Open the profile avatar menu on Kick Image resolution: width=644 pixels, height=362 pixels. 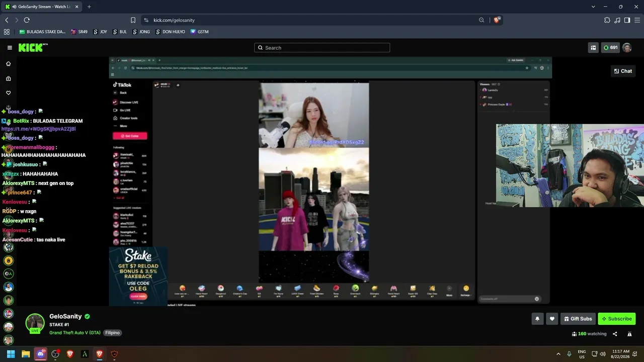coord(627,48)
